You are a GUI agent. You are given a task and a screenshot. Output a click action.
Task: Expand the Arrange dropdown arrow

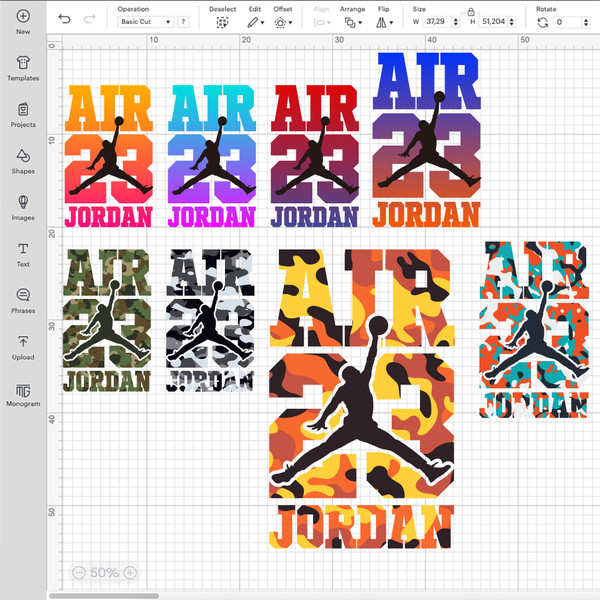[x=360, y=23]
